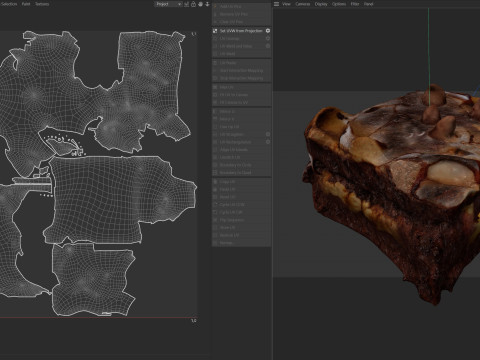Open the viewport Panel menu
The width and height of the screenshot is (480, 360).
[368, 4]
